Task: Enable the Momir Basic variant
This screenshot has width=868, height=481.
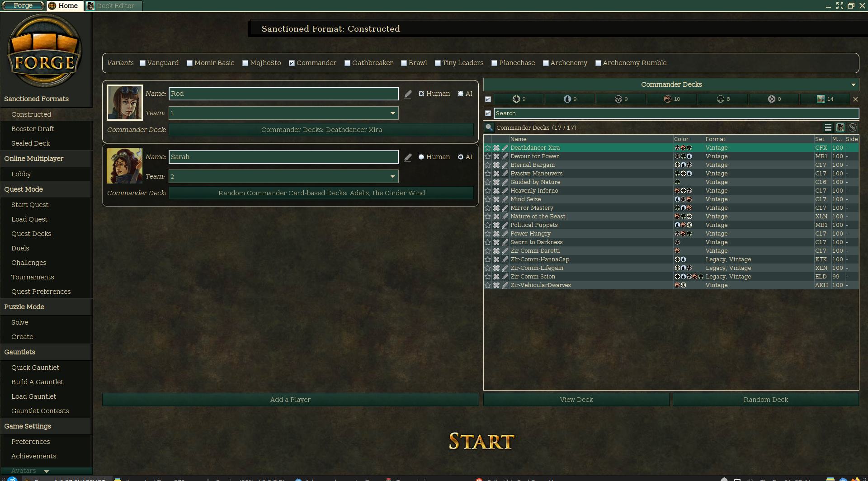Action: [x=190, y=63]
